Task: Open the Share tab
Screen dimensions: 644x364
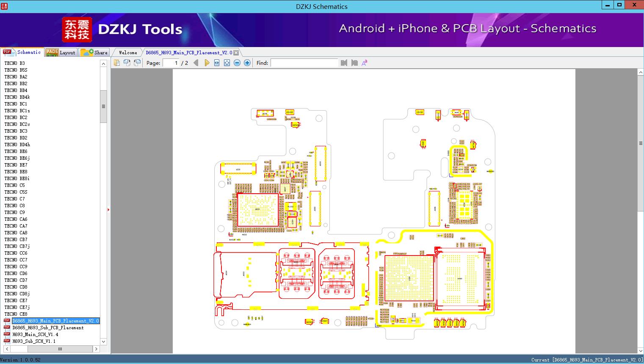Action: (x=94, y=52)
